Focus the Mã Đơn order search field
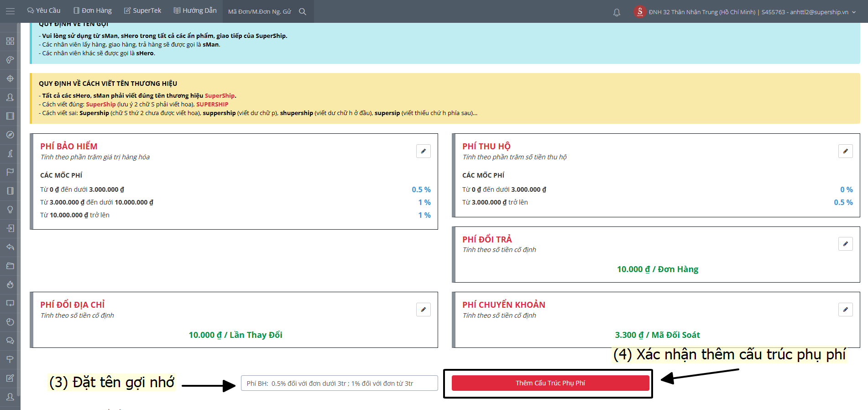 260,12
